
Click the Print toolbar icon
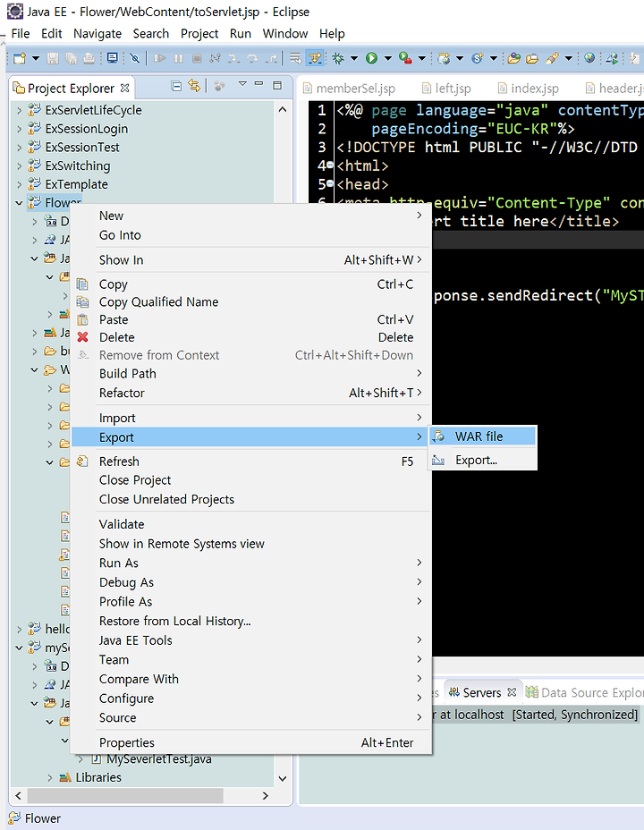point(89,58)
